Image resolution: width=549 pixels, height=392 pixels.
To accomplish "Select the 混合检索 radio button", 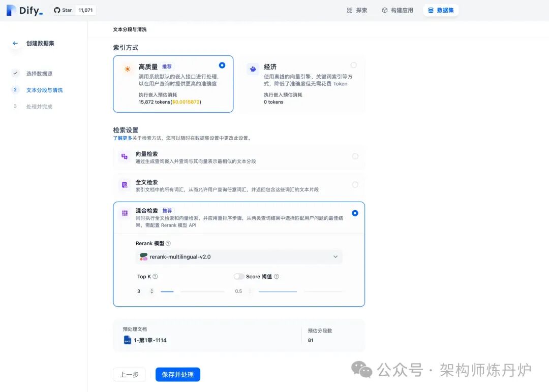I will 355,213.
